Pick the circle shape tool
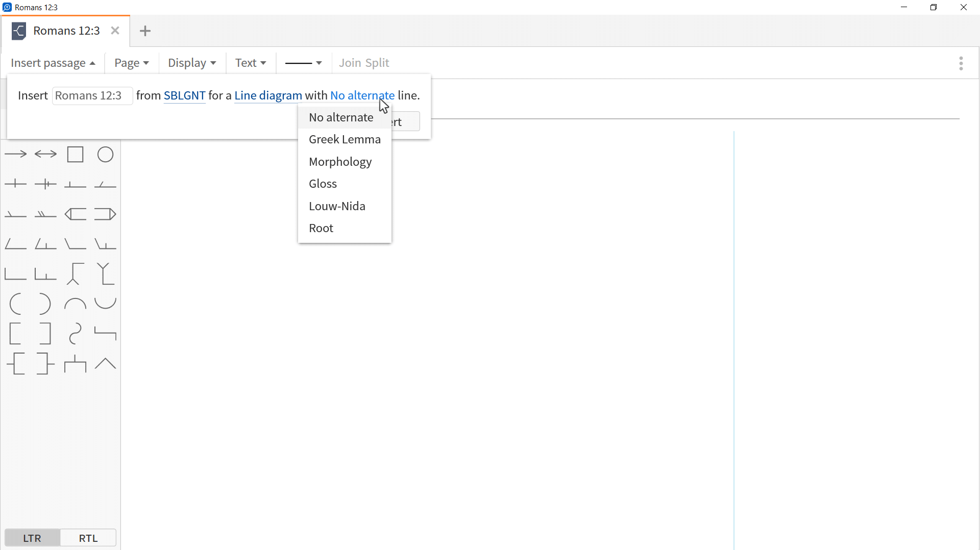 105,154
